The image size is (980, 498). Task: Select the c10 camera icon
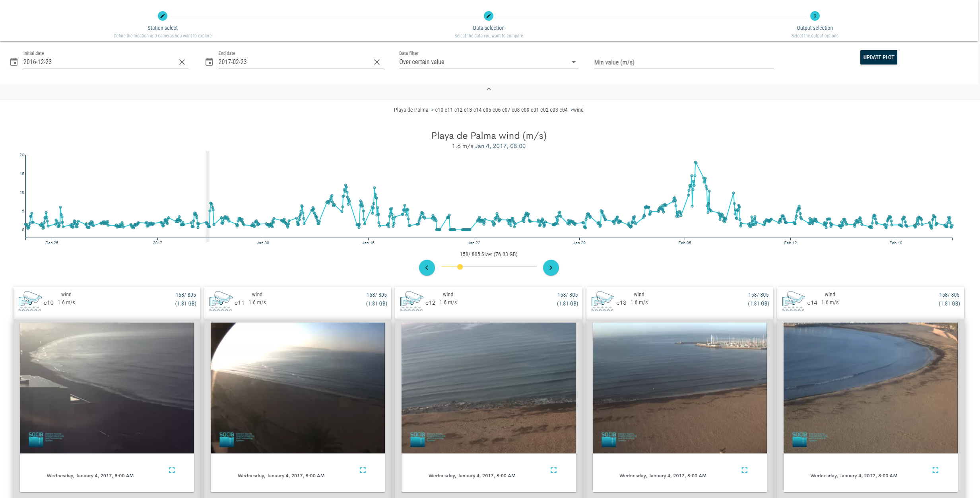tap(29, 300)
